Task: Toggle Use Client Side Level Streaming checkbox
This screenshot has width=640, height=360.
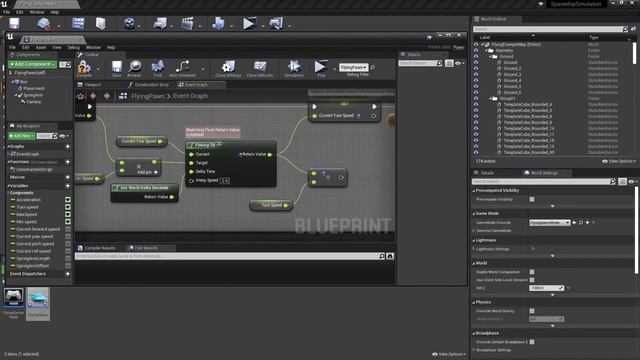Action: (x=532, y=280)
